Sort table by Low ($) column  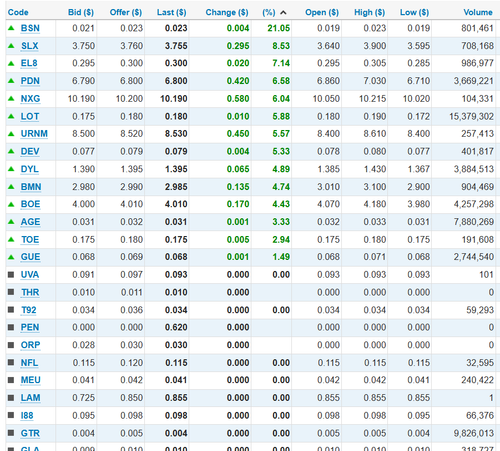click(415, 12)
